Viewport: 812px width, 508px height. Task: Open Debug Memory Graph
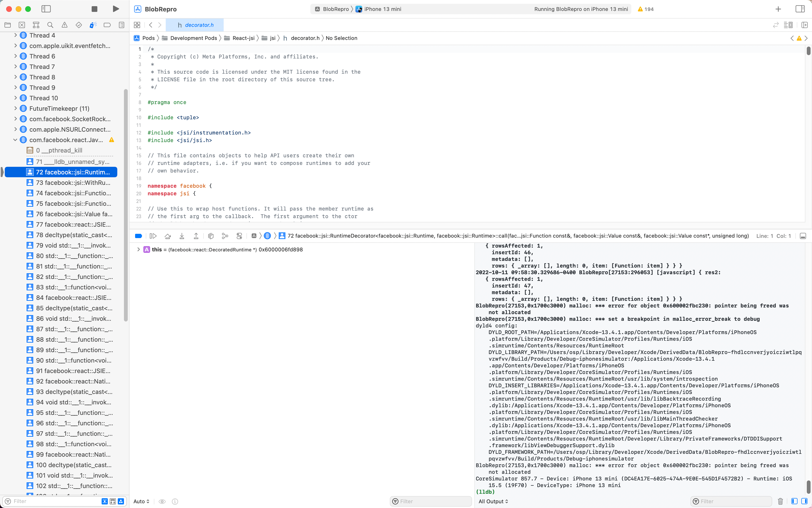225,236
